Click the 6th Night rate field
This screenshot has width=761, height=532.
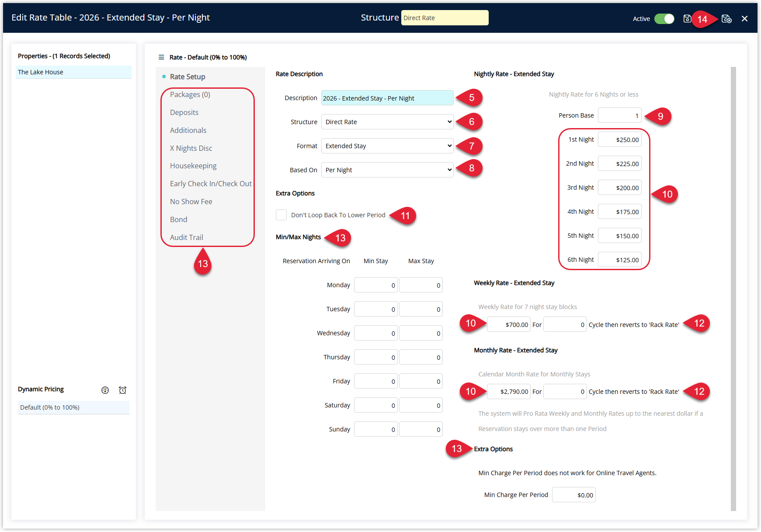coord(620,260)
